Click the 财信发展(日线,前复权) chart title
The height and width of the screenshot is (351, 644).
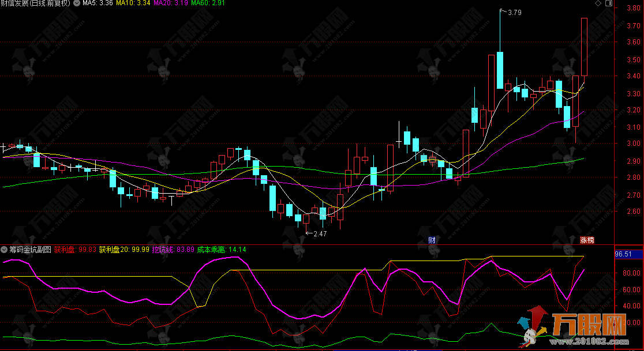pos(35,3)
